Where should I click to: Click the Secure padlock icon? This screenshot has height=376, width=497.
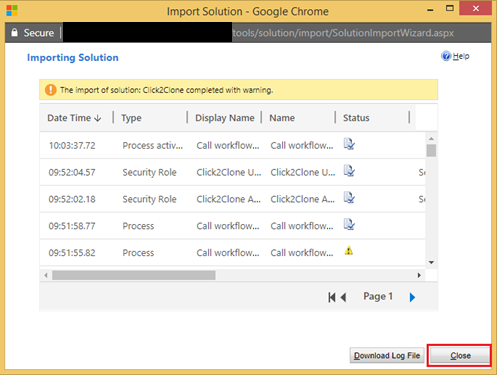coord(14,32)
